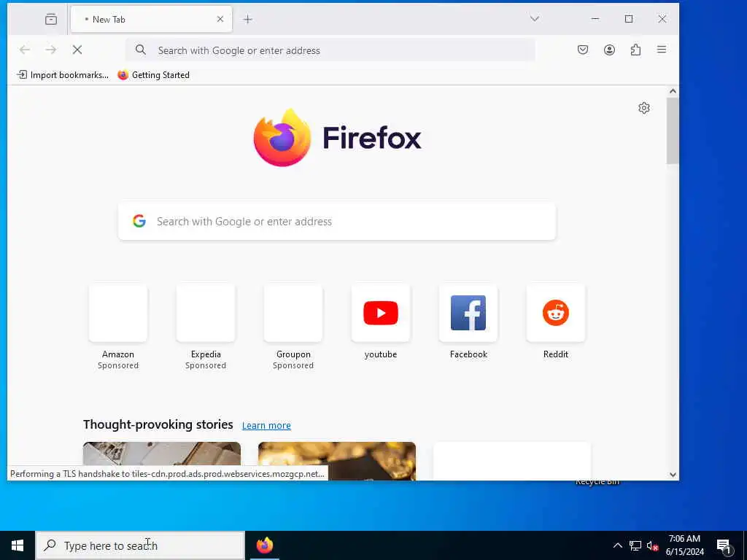Open the Firefox account icon

pyautogui.click(x=609, y=50)
